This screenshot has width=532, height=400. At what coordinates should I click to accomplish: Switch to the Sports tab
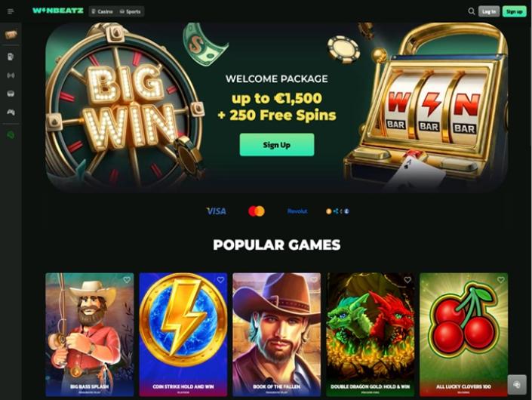point(130,11)
